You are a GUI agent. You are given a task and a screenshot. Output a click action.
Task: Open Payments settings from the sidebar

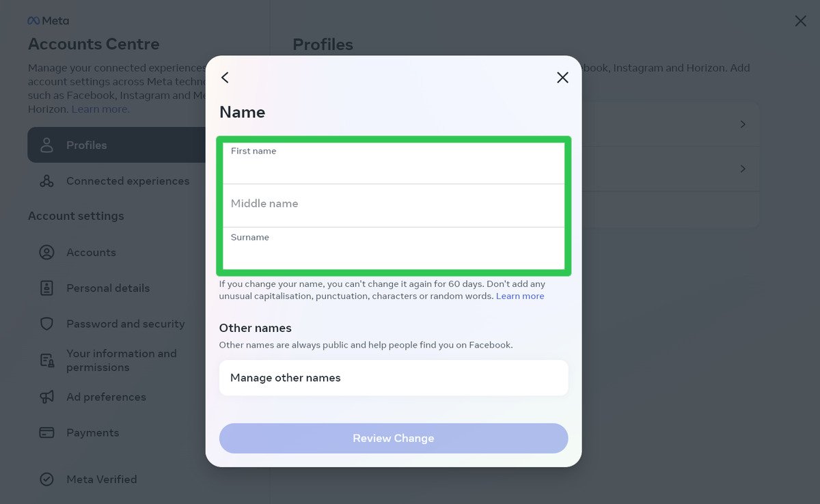[x=93, y=432]
